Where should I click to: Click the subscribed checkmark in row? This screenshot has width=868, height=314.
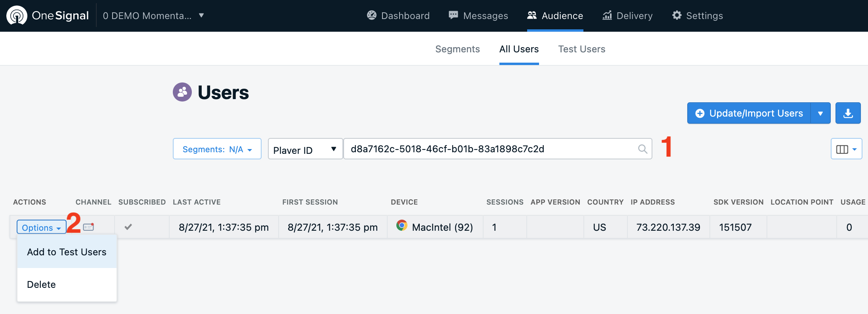(x=128, y=227)
